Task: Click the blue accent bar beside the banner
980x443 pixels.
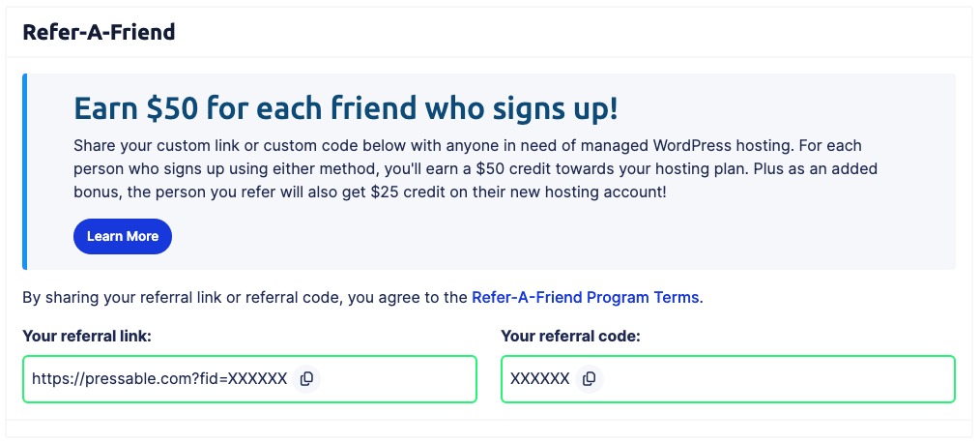Action: click(25, 171)
